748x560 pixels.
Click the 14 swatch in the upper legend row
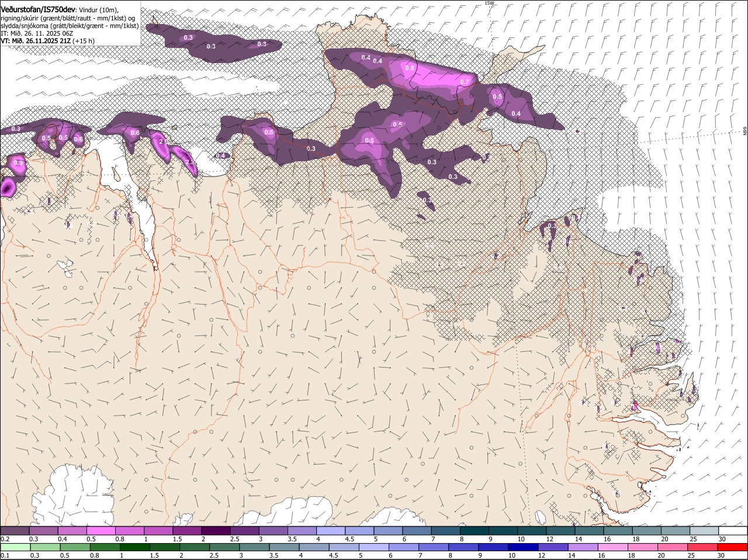(589, 530)
